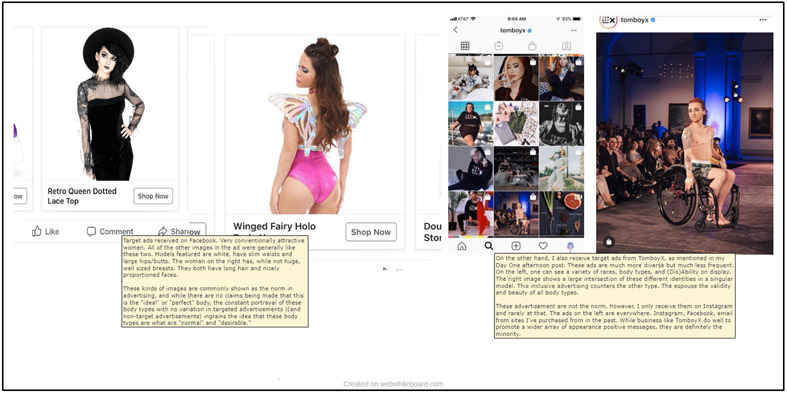Viewport: 787px width, 393px height.
Task: Tap the new post plus icon
Action: pyautogui.click(x=515, y=246)
